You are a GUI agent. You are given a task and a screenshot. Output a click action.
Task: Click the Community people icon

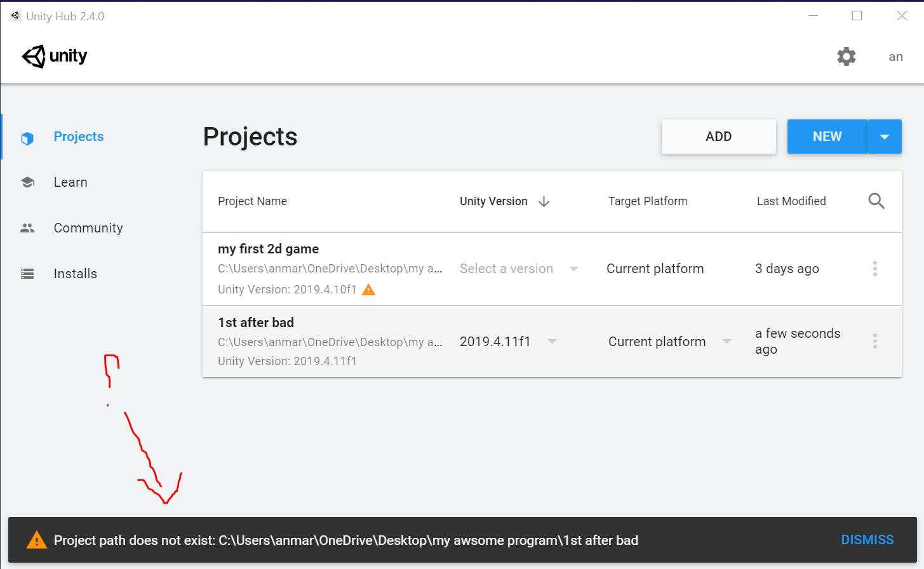tap(27, 228)
